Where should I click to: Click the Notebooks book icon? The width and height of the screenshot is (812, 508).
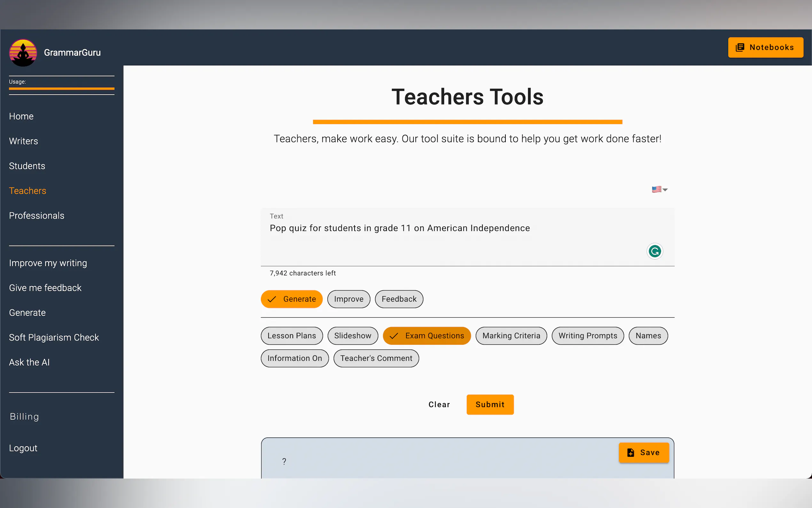[x=740, y=47]
